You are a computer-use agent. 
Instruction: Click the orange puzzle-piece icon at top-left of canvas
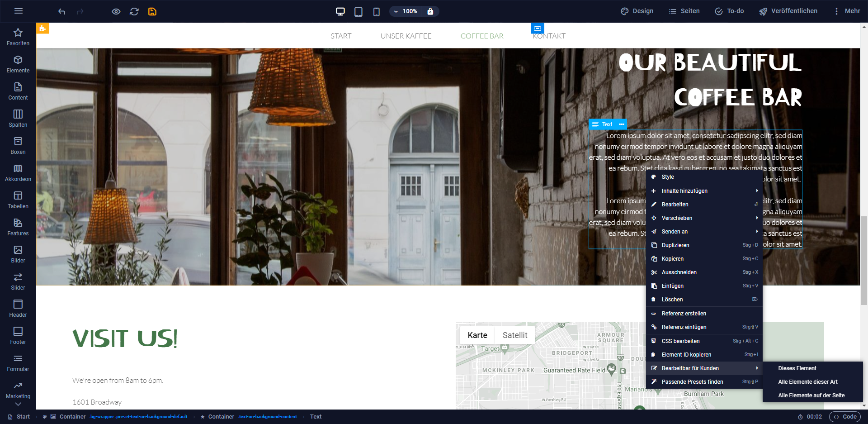[x=42, y=29]
